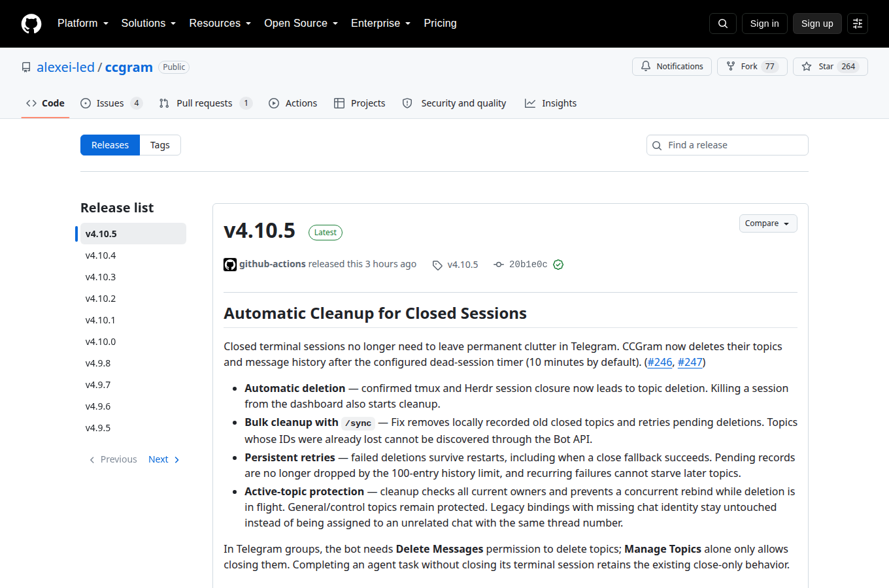Open the Compare dropdown
Image resolution: width=889 pixels, height=588 pixels.
click(768, 223)
